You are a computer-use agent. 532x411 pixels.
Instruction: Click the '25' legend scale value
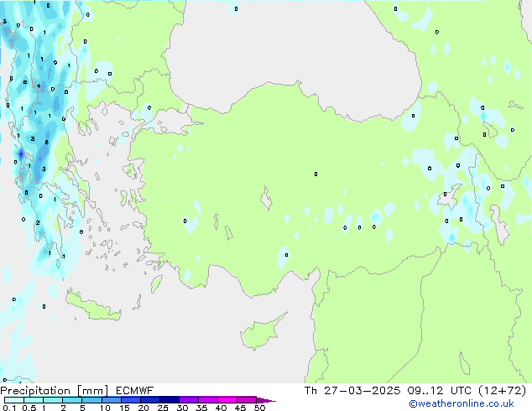pyautogui.click(x=163, y=408)
